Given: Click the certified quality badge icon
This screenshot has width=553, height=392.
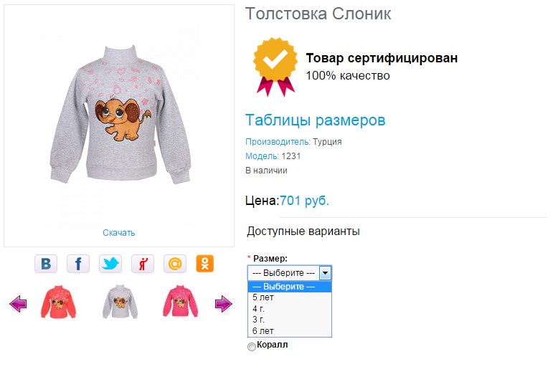Looking at the screenshot, I should pyautogui.click(x=275, y=67).
